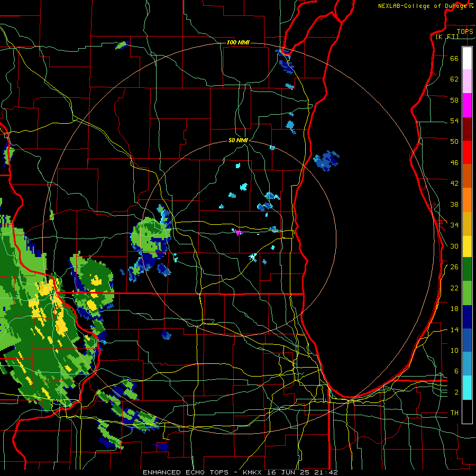Viewport: 476px width, 476px height.
Task: Click the '66' legend value
Action: [x=454, y=58]
